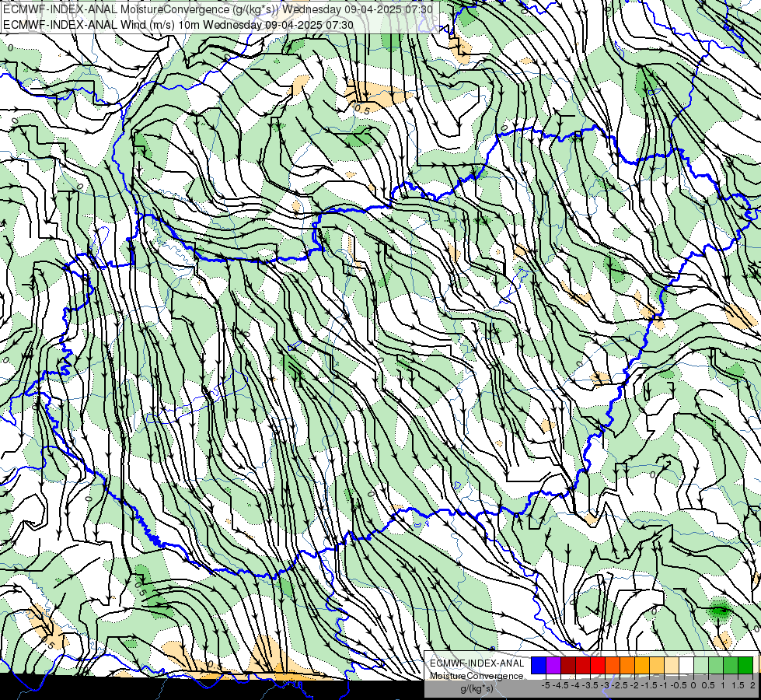Image resolution: width=761 pixels, height=700 pixels.
Task: Select the pale peach swatch between -1 and -0.5
Action: pos(672,665)
